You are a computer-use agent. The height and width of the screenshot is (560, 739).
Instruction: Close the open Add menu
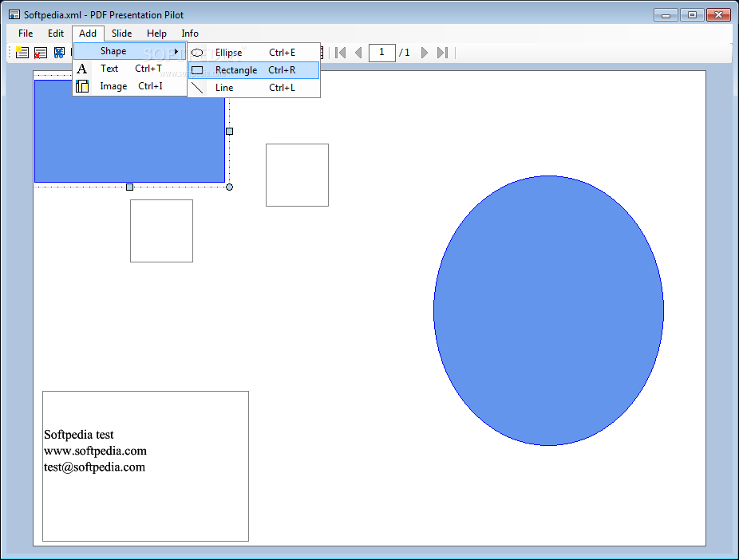pyautogui.click(x=88, y=34)
